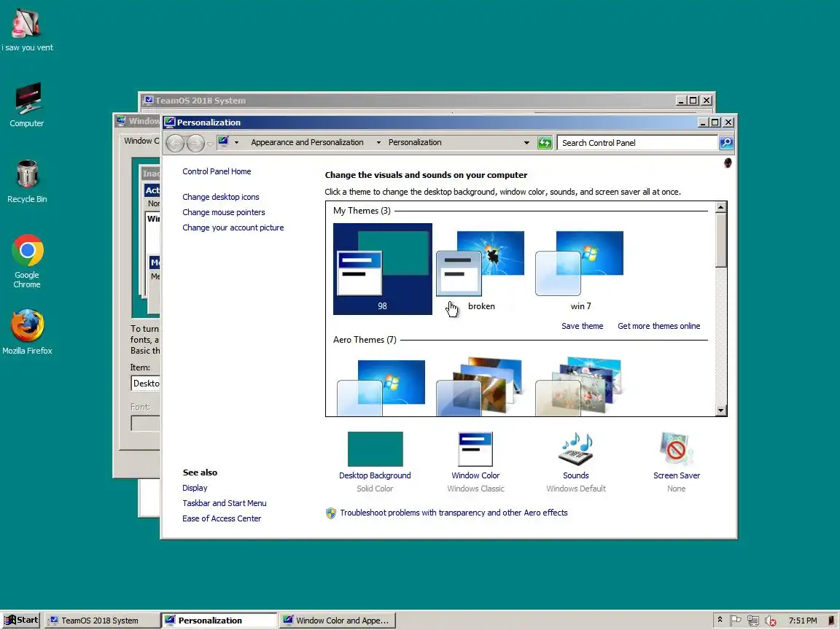Click the themes list scrollbar thumb

click(721, 240)
